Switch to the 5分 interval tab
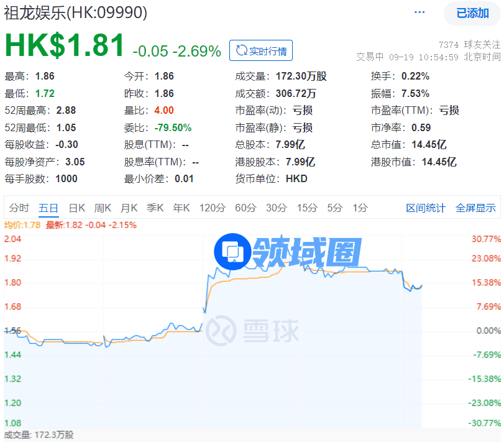The height and width of the screenshot is (442, 504). [x=334, y=208]
